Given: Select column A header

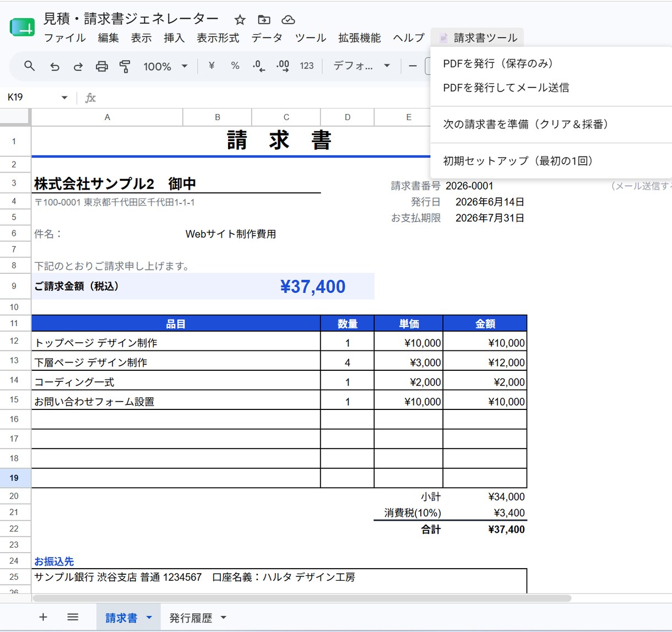Looking at the screenshot, I should pos(107,117).
